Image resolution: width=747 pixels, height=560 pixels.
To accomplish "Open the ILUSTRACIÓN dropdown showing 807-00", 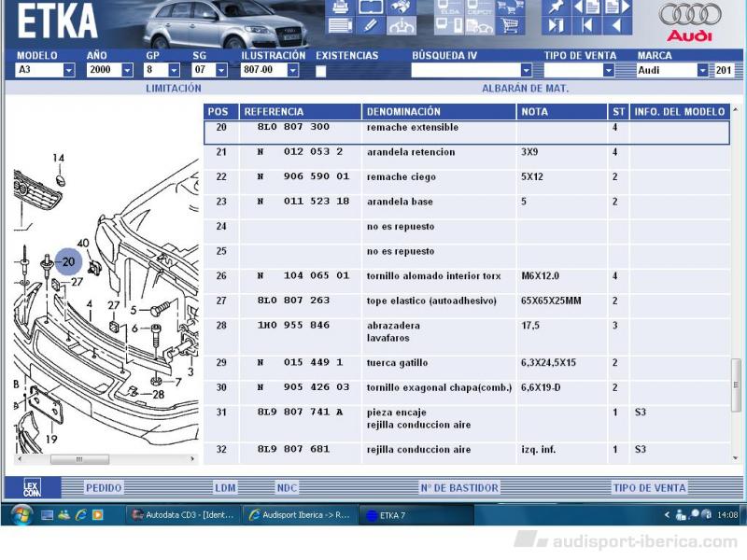I will coord(293,70).
